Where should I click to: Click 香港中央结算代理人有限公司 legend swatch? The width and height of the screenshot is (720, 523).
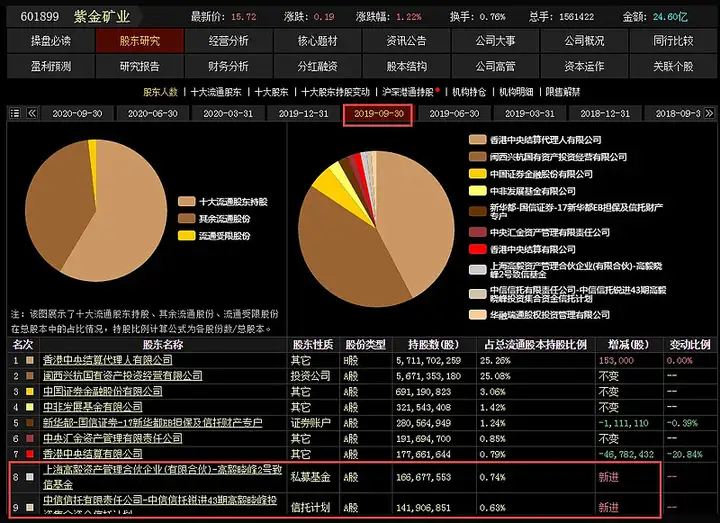click(478, 140)
